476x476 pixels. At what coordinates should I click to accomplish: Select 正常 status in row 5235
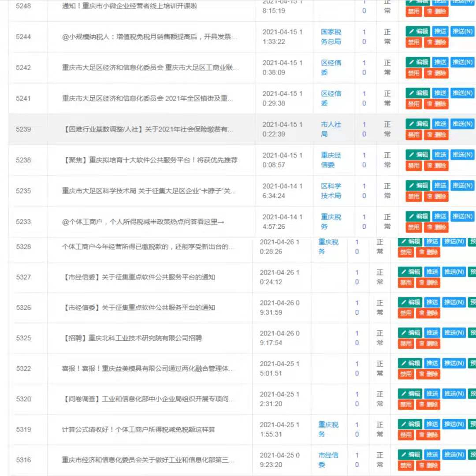click(x=387, y=191)
